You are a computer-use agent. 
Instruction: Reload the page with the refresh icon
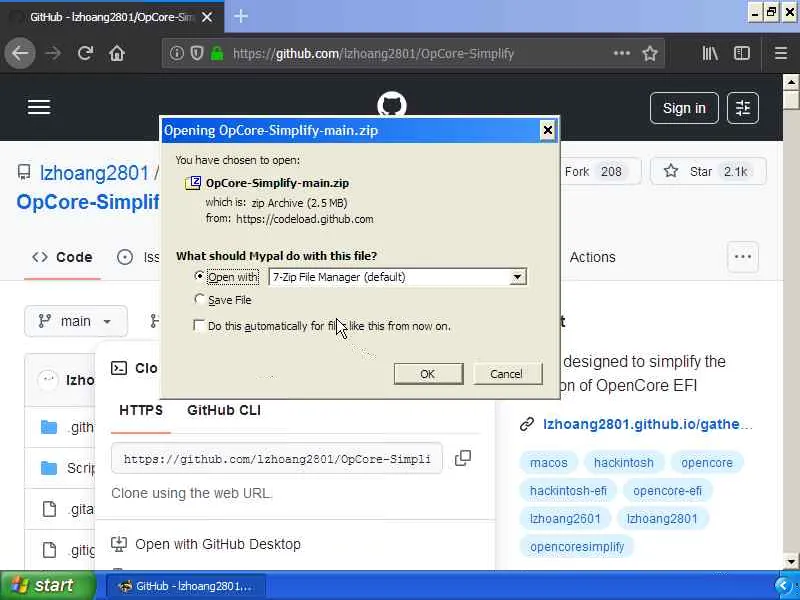point(85,53)
